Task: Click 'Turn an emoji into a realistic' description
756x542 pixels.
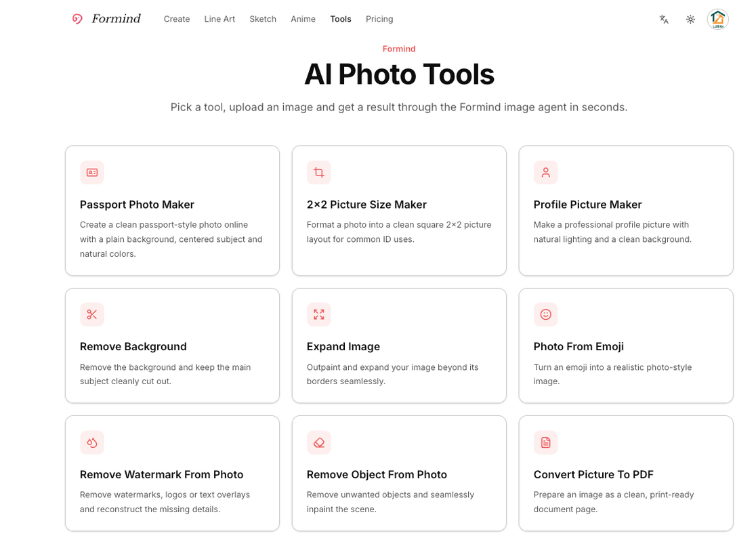Action: click(x=612, y=374)
